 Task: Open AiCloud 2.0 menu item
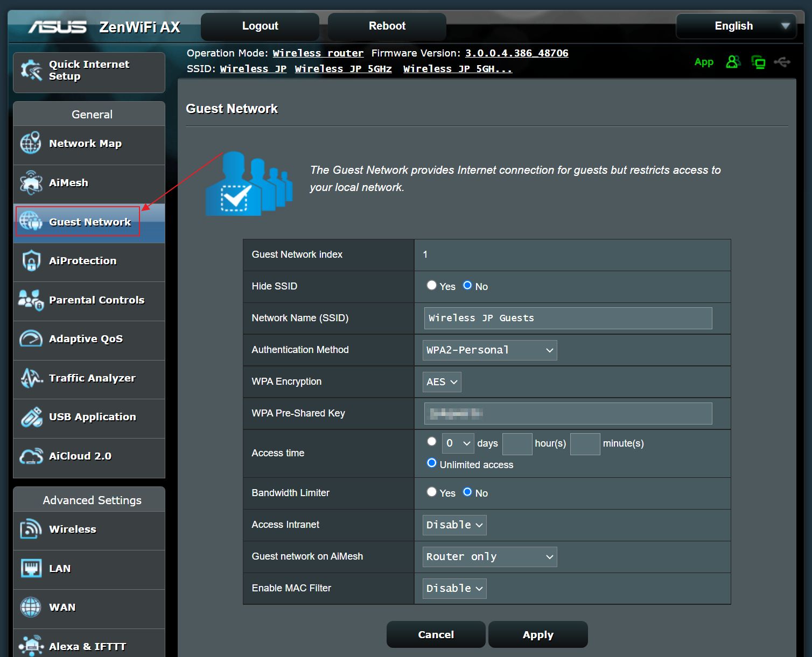pyautogui.click(x=89, y=458)
